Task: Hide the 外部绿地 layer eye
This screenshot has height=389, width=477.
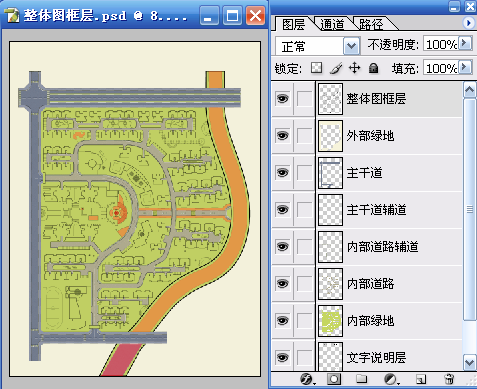Action: (x=282, y=136)
